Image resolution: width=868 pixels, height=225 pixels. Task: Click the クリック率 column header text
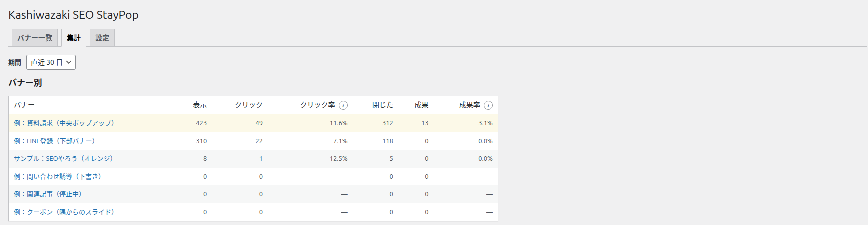317,105
